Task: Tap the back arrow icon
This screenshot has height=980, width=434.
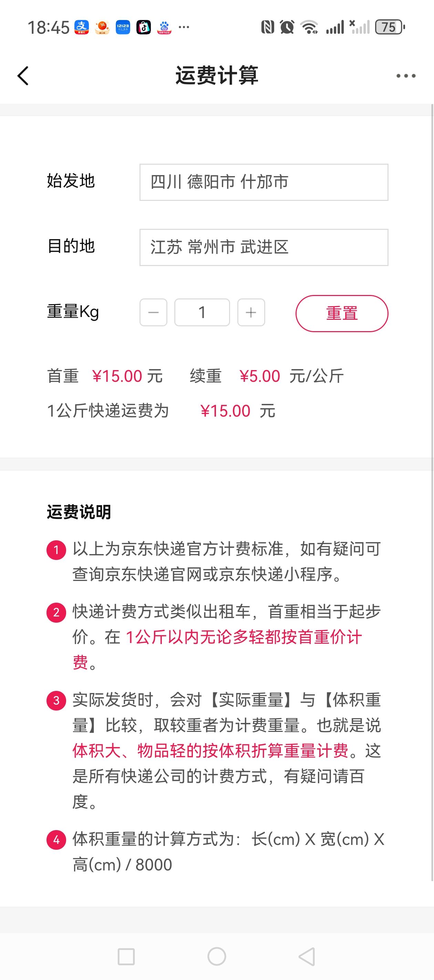Action: [x=23, y=76]
